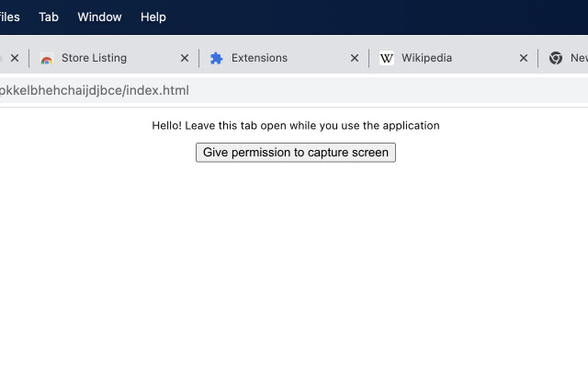This screenshot has width=588, height=368.
Task: Click the Extensions puzzle piece icon
Action: [217, 58]
